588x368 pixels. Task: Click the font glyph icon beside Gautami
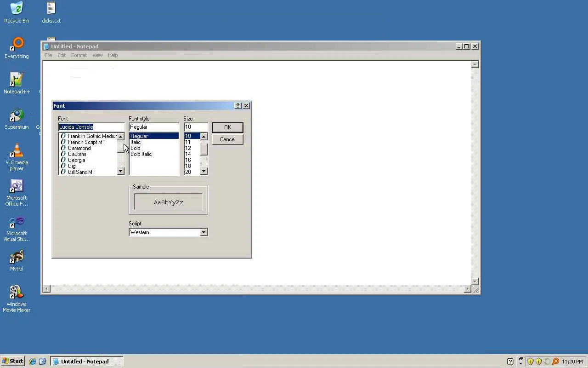pos(63,154)
